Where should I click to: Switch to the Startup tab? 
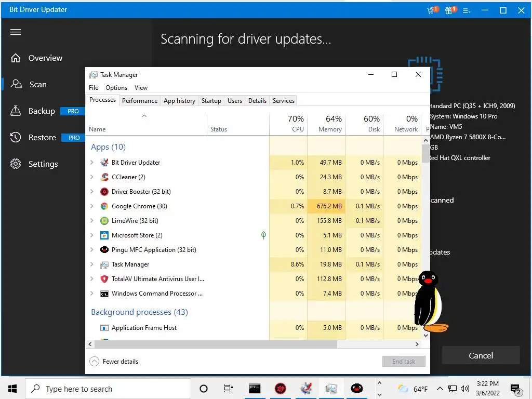click(x=211, y=101)
